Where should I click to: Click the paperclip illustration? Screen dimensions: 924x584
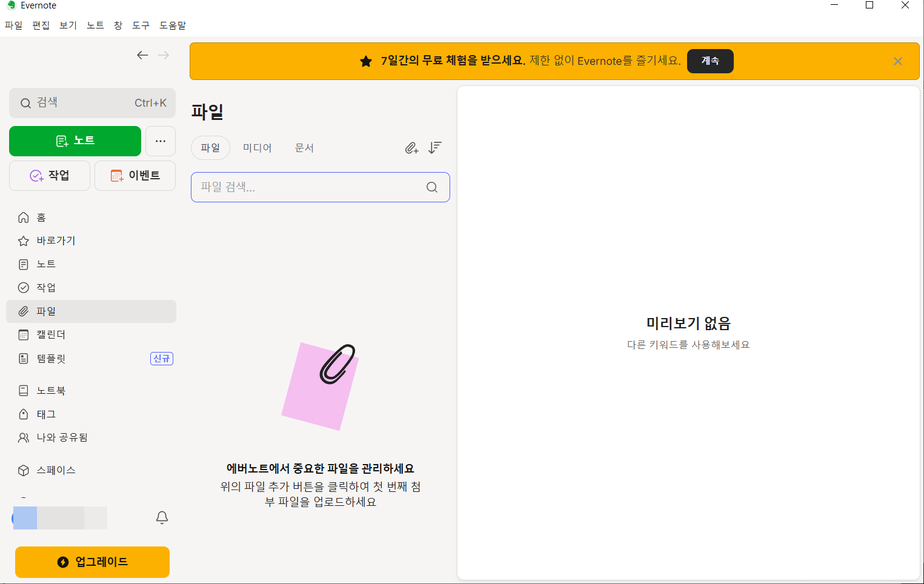tap(321, 387)
